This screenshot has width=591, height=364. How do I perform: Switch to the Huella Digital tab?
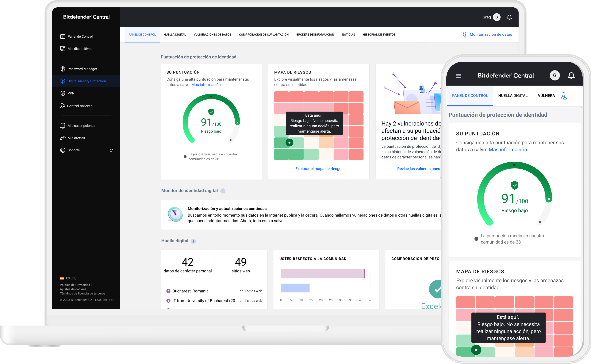[174, 34]
